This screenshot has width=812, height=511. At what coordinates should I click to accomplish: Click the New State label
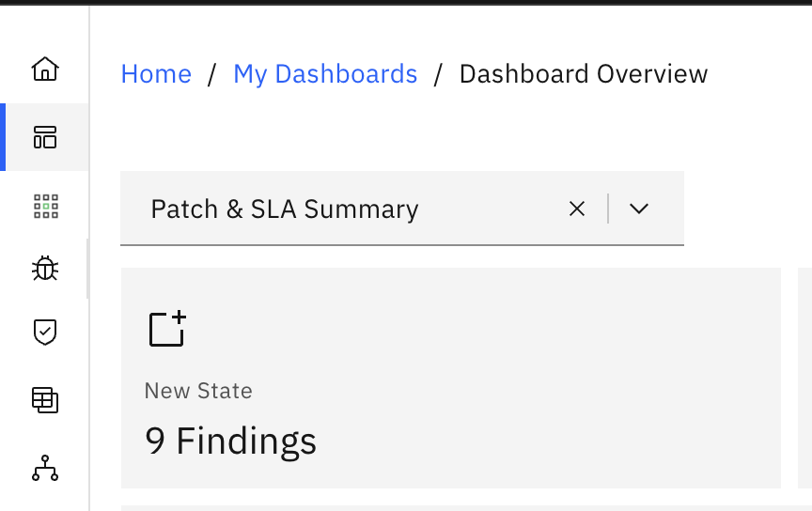(198, 391)
